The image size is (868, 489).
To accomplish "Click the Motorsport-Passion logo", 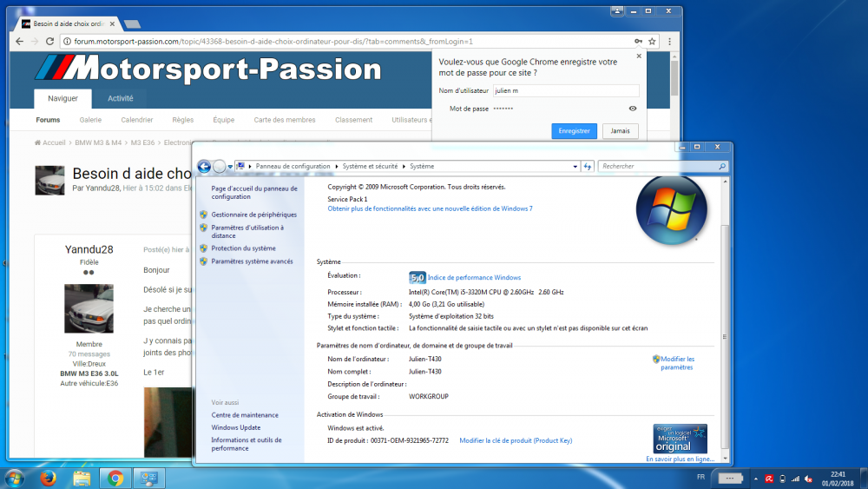I will pos(208,69).
